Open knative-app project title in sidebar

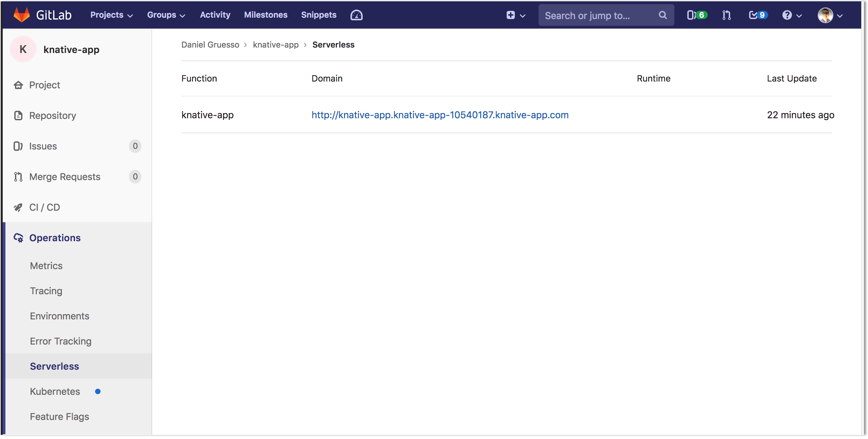tap(71, 50)
